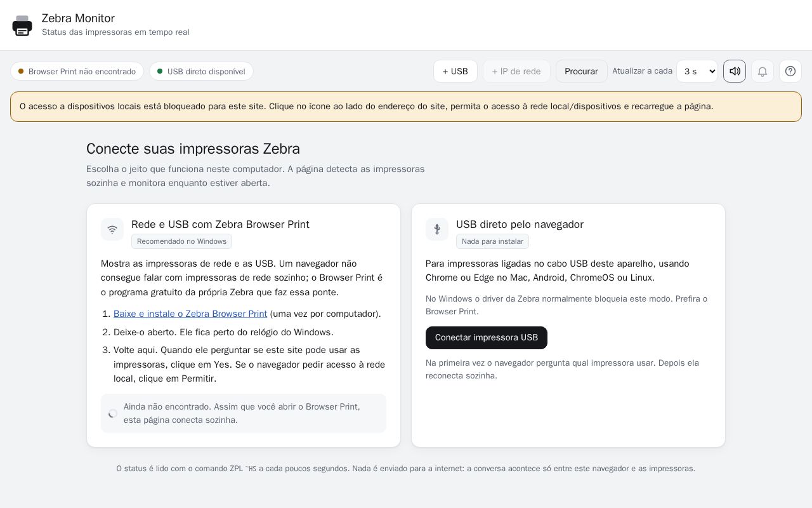Click the "Zebra Monitor" title
The image size is (812, 508).
78,18
